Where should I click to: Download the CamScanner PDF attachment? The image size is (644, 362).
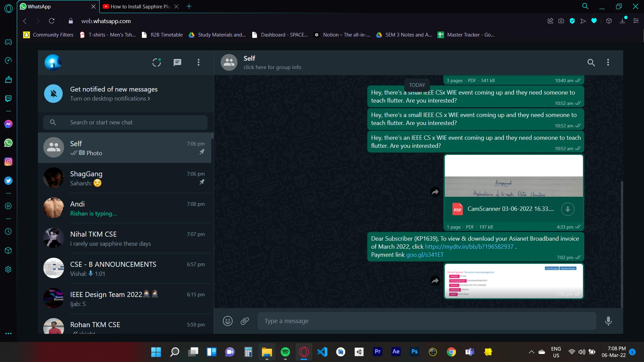coord(568,209)
